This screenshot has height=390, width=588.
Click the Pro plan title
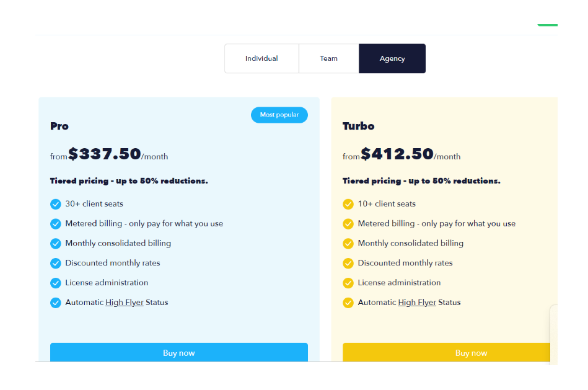click(x=59, y=126)
